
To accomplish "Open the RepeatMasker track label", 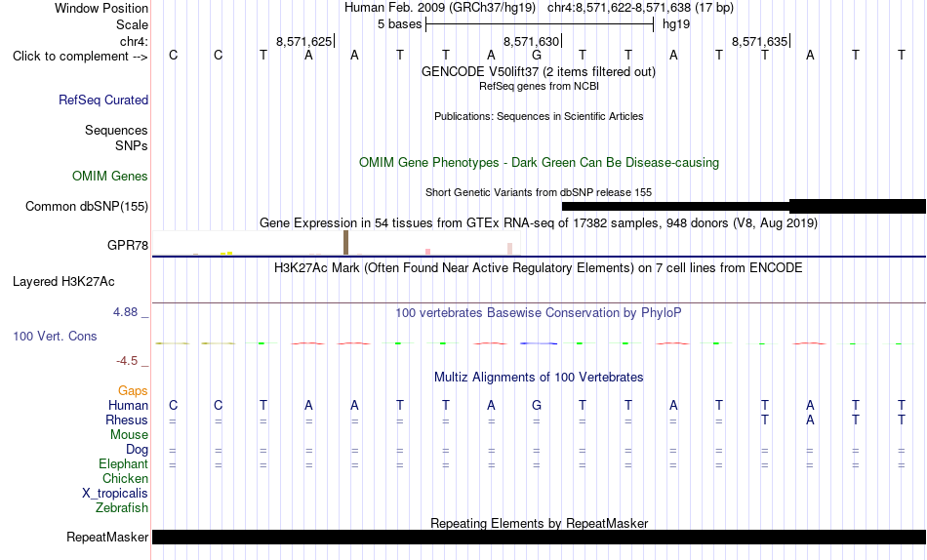I will pyautogui.click(x=107, y=537).
